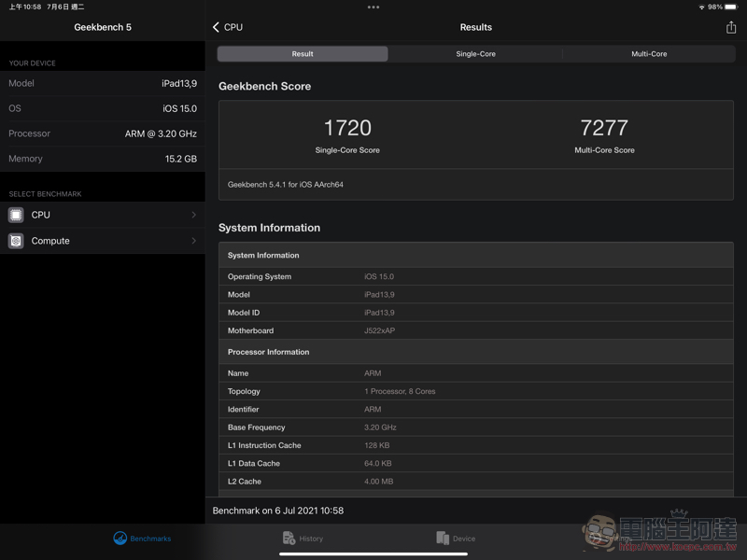
Task: Tap the battery icon in status bar
Action: coord(731,7)
